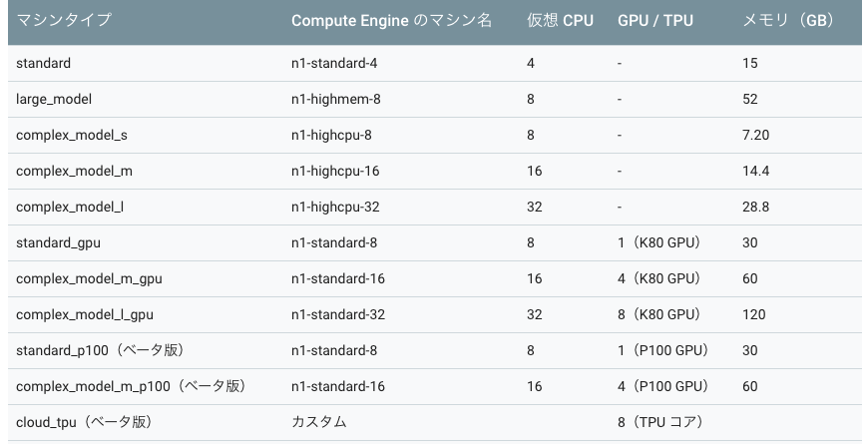The image size is (868, 444).
Task: Click the complex_model_m machine type cell
Action: tap(74, 171)
